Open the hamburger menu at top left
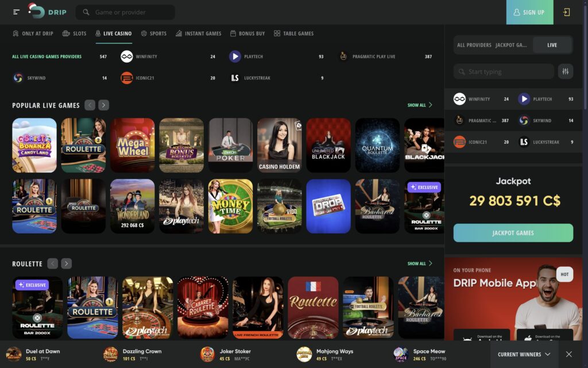This screenshot has height=368, width=588. pos(16,11)
